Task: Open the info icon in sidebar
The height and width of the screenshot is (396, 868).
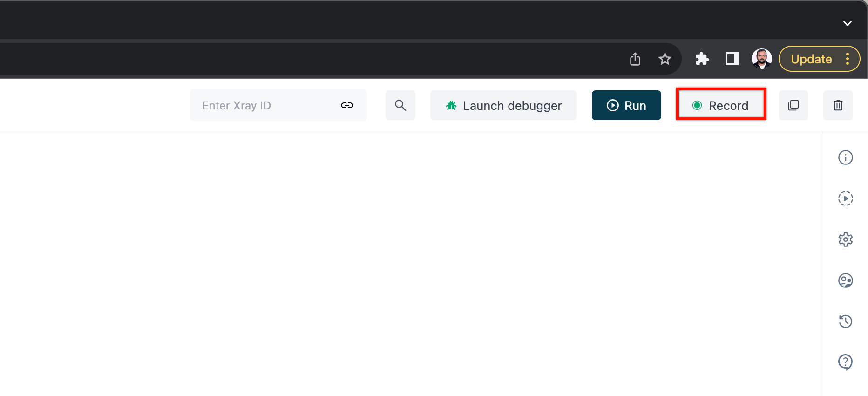Action: pos(846,157)
